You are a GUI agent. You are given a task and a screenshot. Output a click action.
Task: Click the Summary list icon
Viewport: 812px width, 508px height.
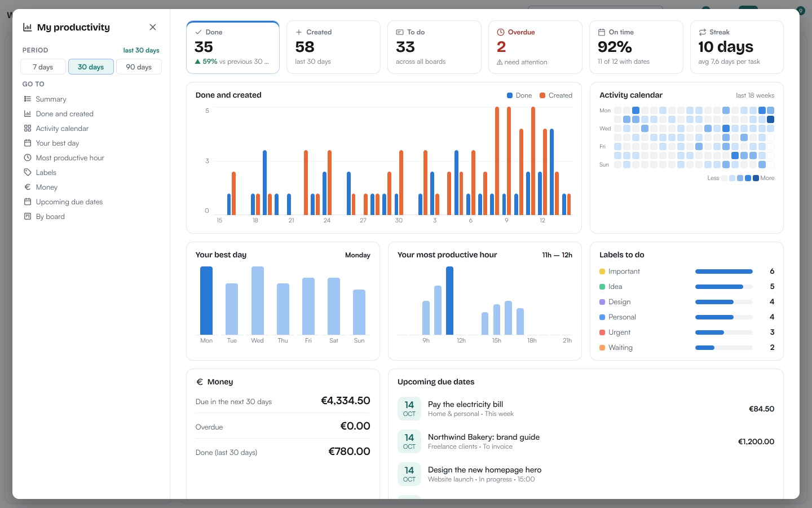pos(28,99)
